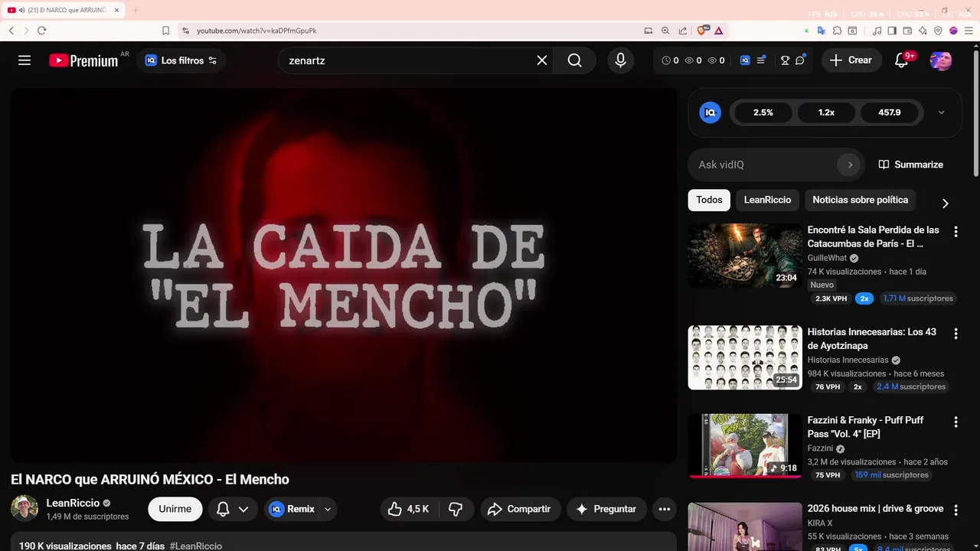The width and height of the screenshot is (980, 551).
Task: Open options for 2026 house mix video
Action: tap(955, 510)
